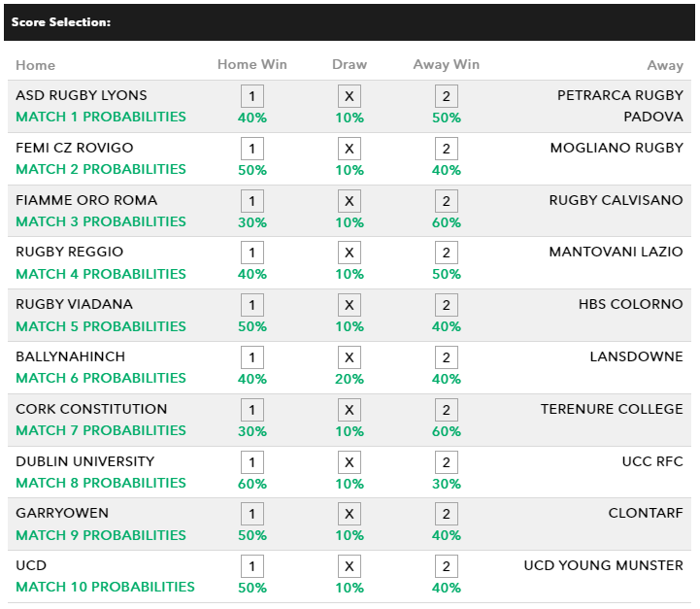Choose draw in Rugby Viadana vs HBS Colorno
Screen dimensions: 700x609
point(350,305)
